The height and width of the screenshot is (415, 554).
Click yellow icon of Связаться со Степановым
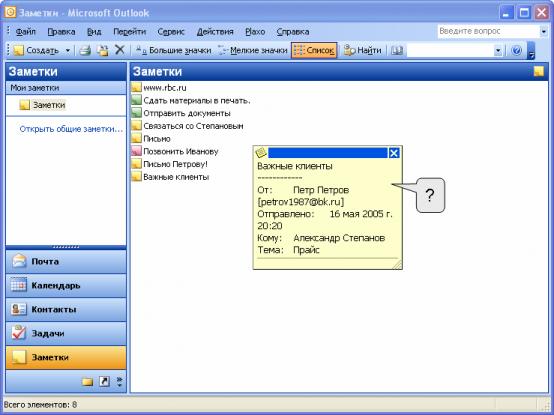tap(136, 126)
